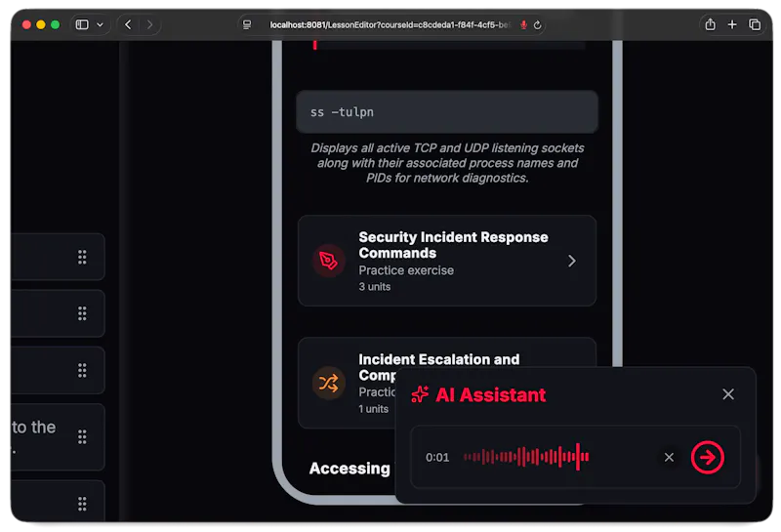Click the 3 units label
The width and height of the screenshot is (781, 532).
pyautogui.click(x=375, y=286)
